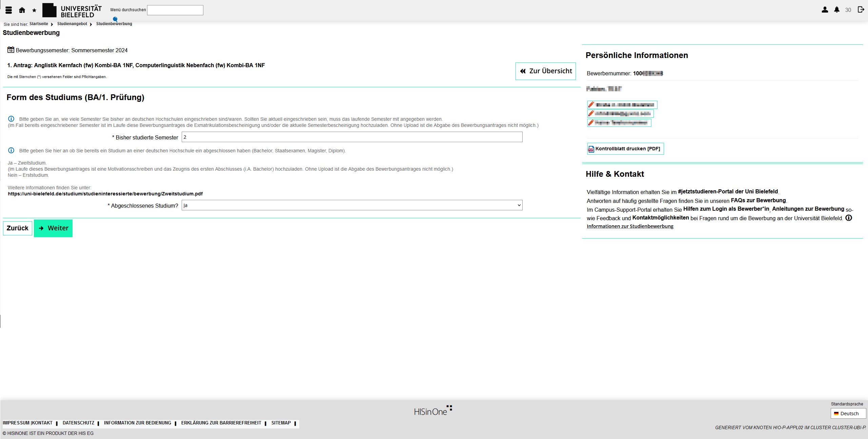Open INFORMATION ZUR BEDIENUNG footer link

click(138, 423)
